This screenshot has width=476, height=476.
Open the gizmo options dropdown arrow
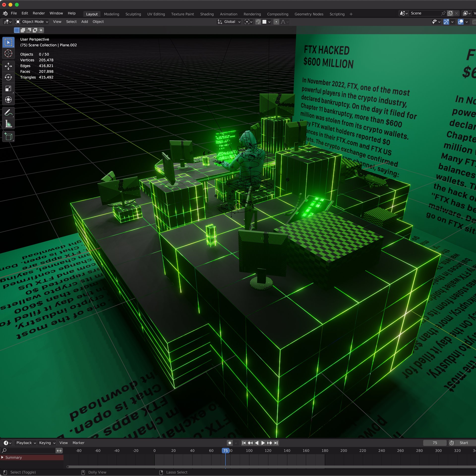click(452, 22)
